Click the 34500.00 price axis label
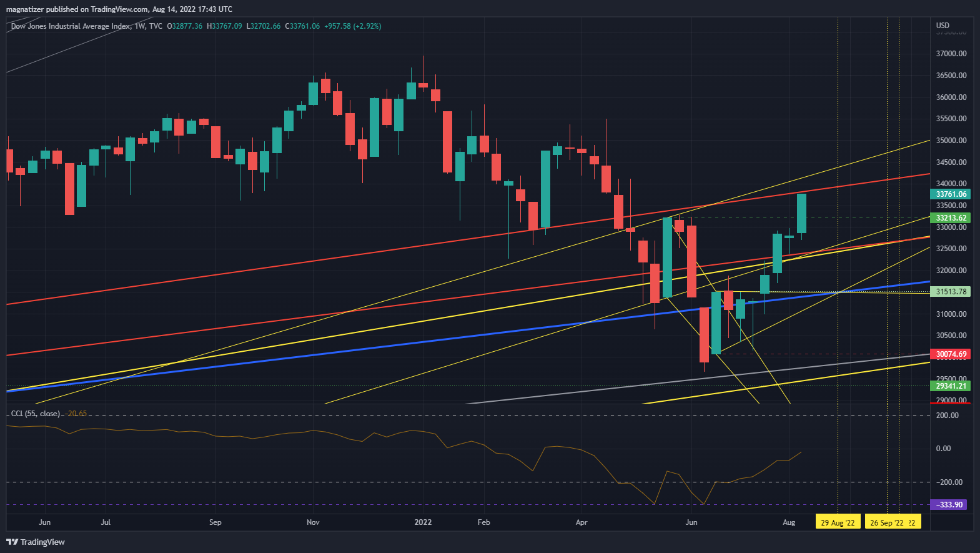Screen dimensions: 980x553 click(x=951, y=162)
